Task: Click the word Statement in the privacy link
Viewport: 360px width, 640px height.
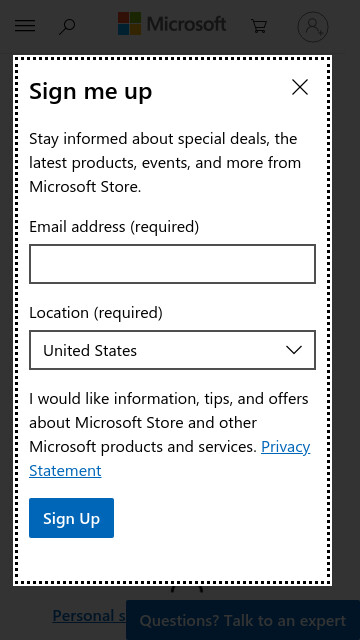Action: point(65,471)
